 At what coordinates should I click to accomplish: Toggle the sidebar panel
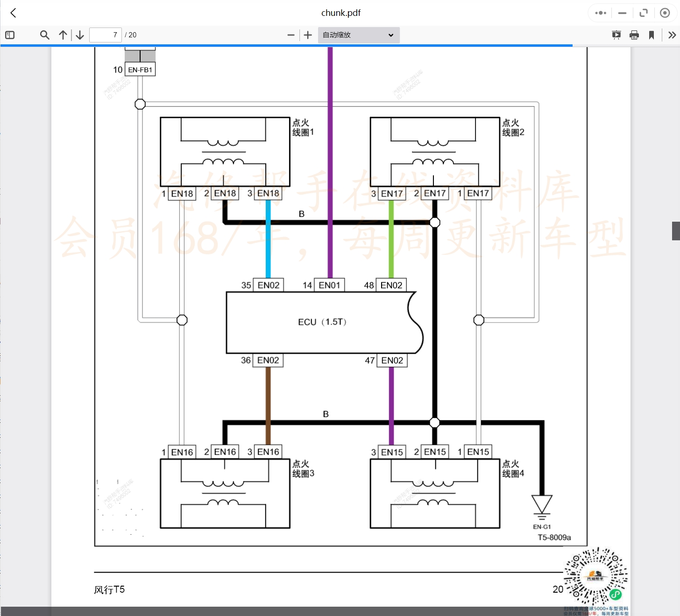[x=10, y=35]
